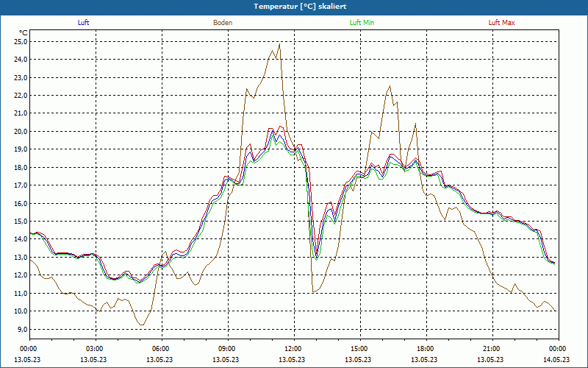Viewport: 588px width, 368px height.
Task: Click the Boden legend label
Action: (223, 23)
